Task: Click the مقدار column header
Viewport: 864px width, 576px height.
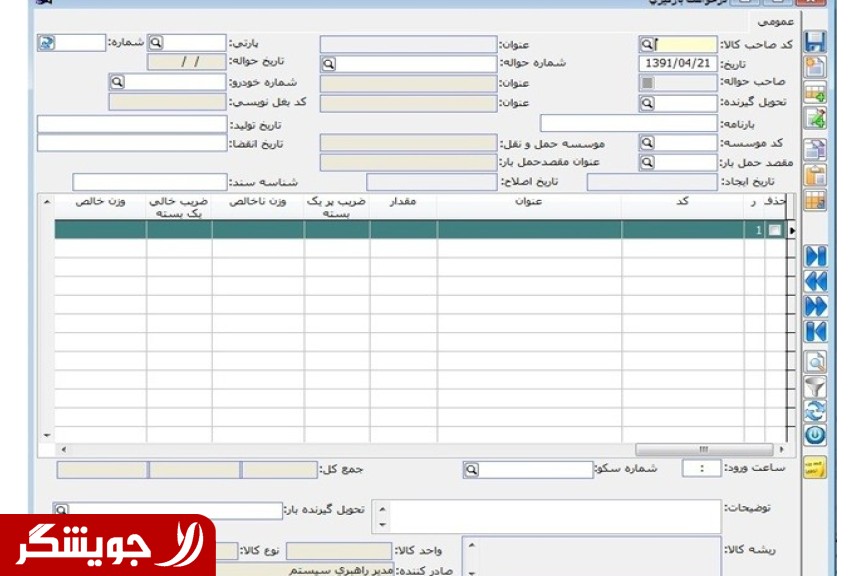Action: pyautogui.click(x=402, y=202)
